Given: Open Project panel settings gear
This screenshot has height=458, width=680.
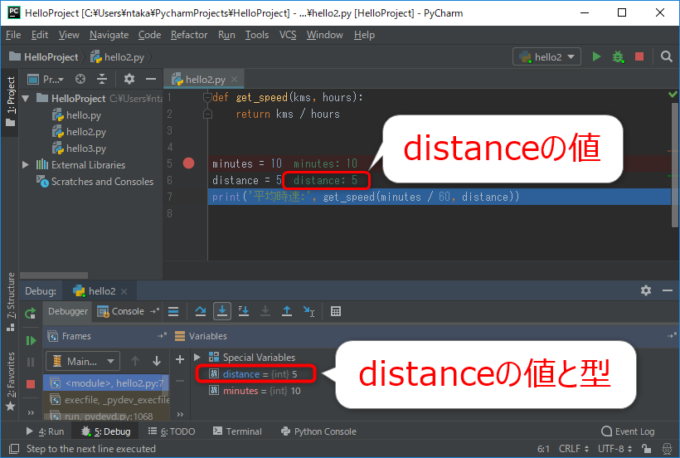Looking at the screenshot, I should (128, 79).
